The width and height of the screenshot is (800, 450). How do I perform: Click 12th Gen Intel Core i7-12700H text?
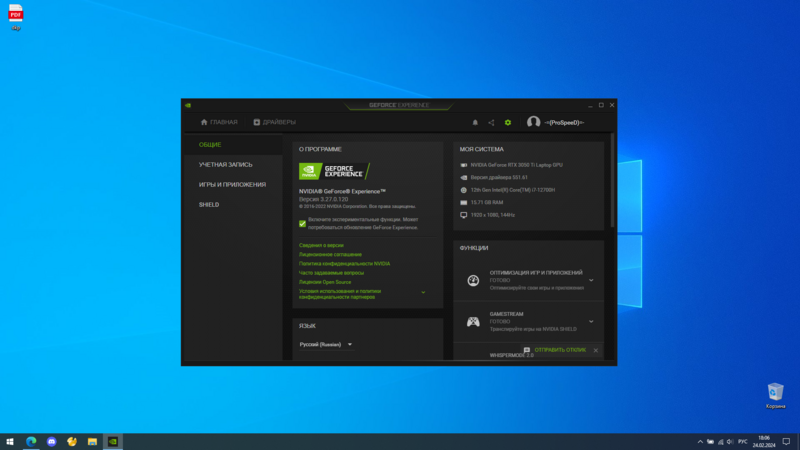[513, 190]
